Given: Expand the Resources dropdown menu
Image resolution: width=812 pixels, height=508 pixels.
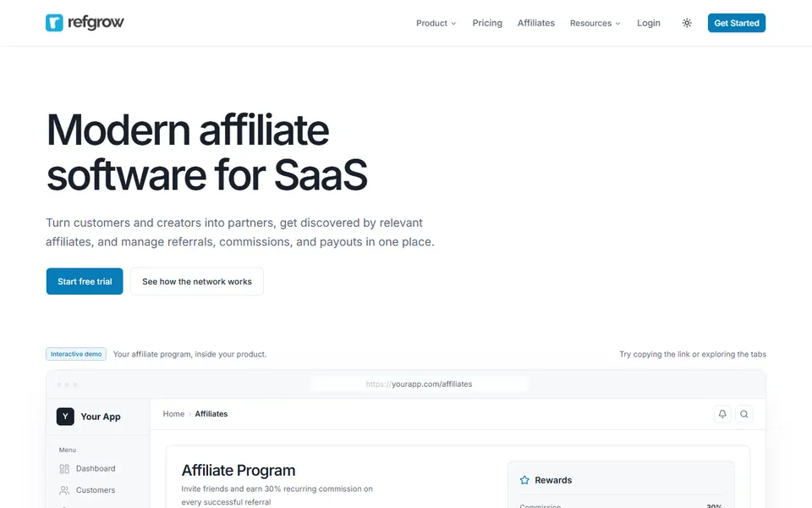Looking at the screenshot, I should [x=595, y=23].
